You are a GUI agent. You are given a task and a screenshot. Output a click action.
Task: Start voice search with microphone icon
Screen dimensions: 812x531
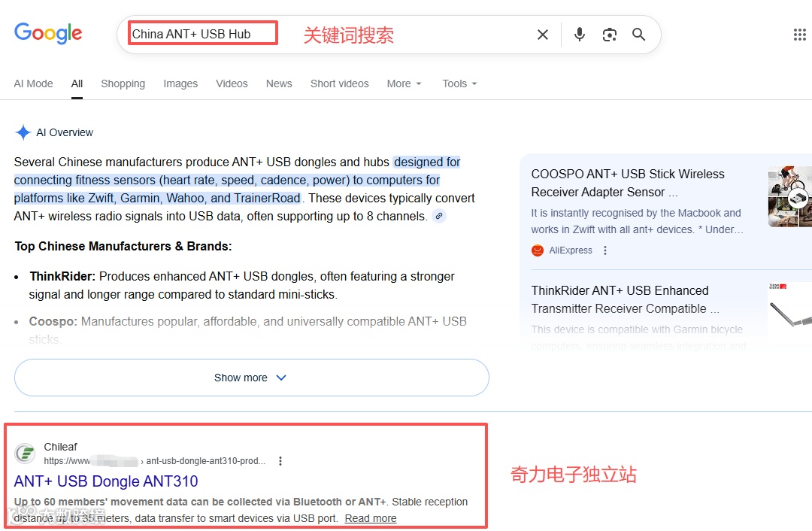click(580, 35)
